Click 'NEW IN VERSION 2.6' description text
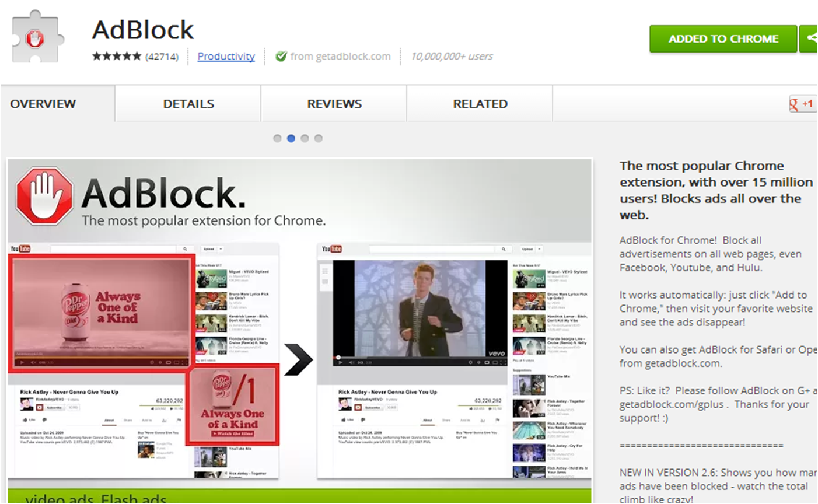 [x=718, y=486]
